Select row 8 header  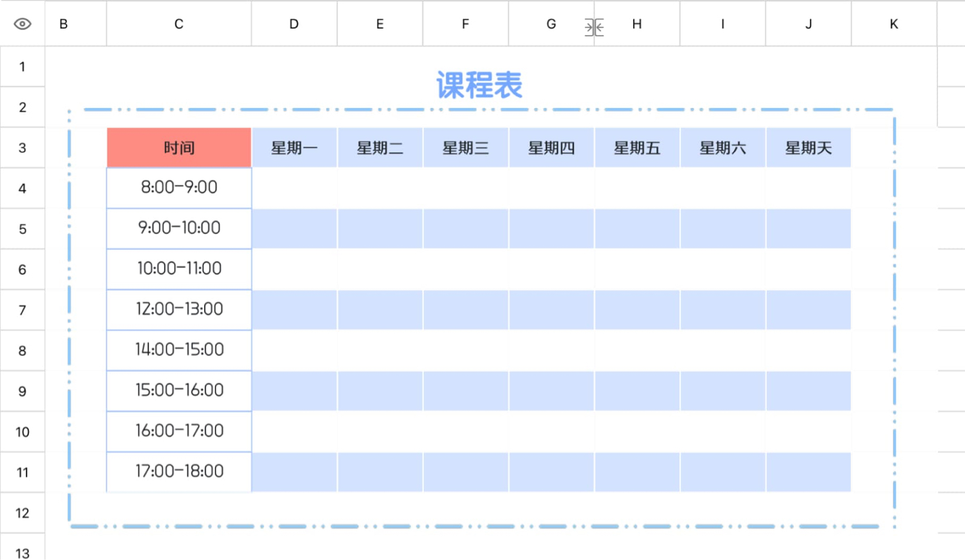click(x=22, y=351)
